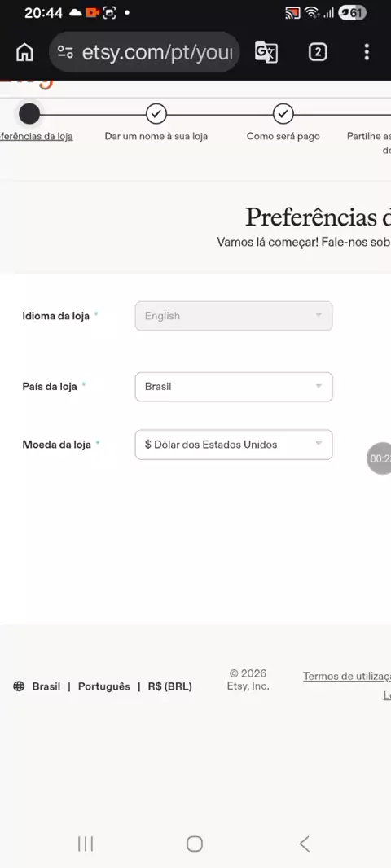Open the Idioma da loja dropdown

(x=234, y=316)
